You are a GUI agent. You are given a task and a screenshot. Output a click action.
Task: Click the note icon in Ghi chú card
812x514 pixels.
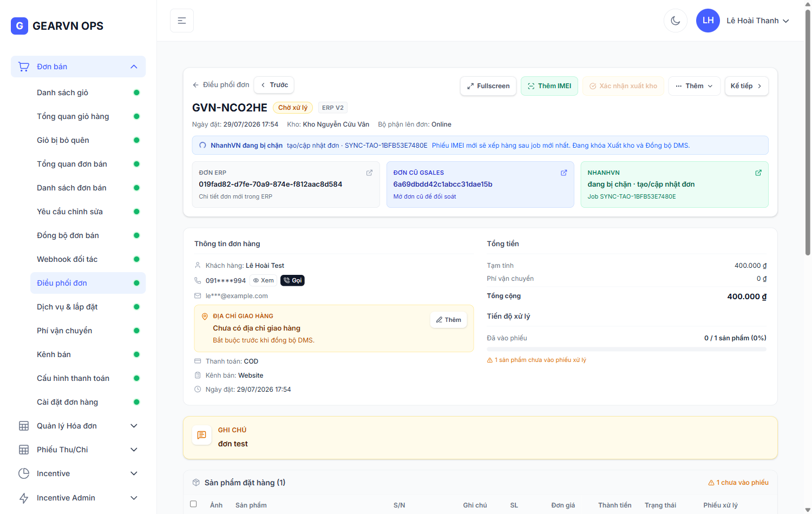coord(201,435)
